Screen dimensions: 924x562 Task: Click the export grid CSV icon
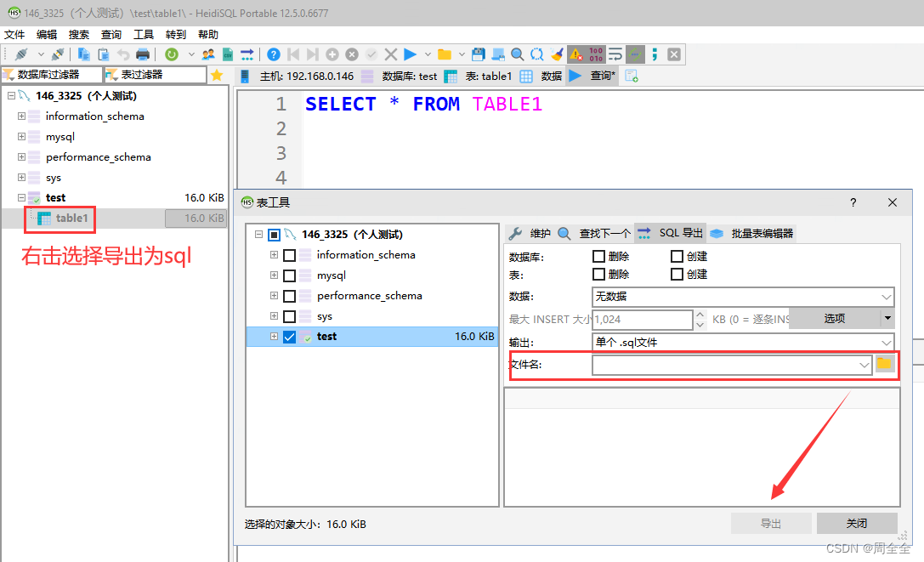(x=228, y=55)
